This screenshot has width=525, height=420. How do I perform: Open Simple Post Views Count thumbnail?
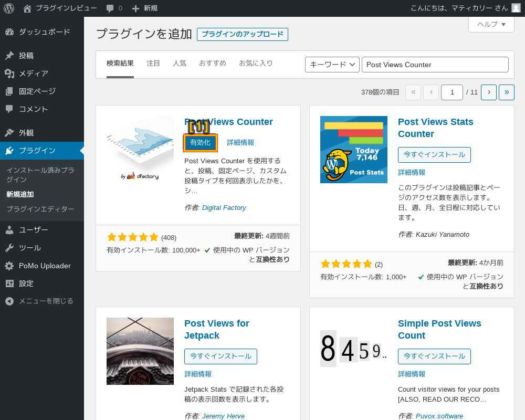(x=353, y=351)
